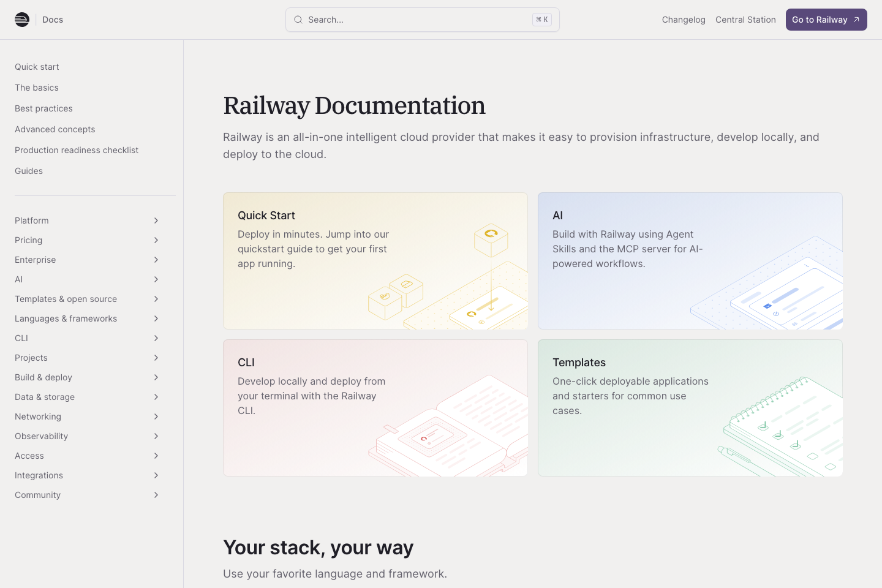Expand Languages & frameworks in the sidebar
Image resolution: width=882 pixels, height=588 pixels.
click(x=156, y=318)
